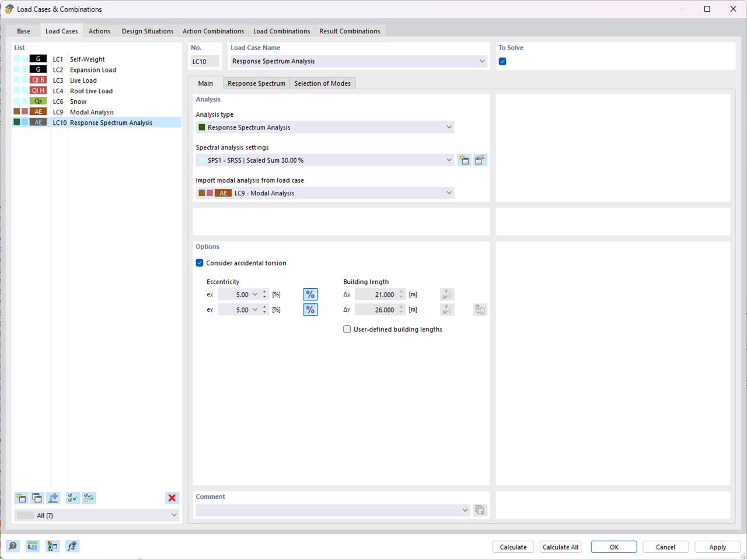Viewport: 747px width, 560px height.
Task: Enable User-defined building lengths
Action: coord(347,329)
